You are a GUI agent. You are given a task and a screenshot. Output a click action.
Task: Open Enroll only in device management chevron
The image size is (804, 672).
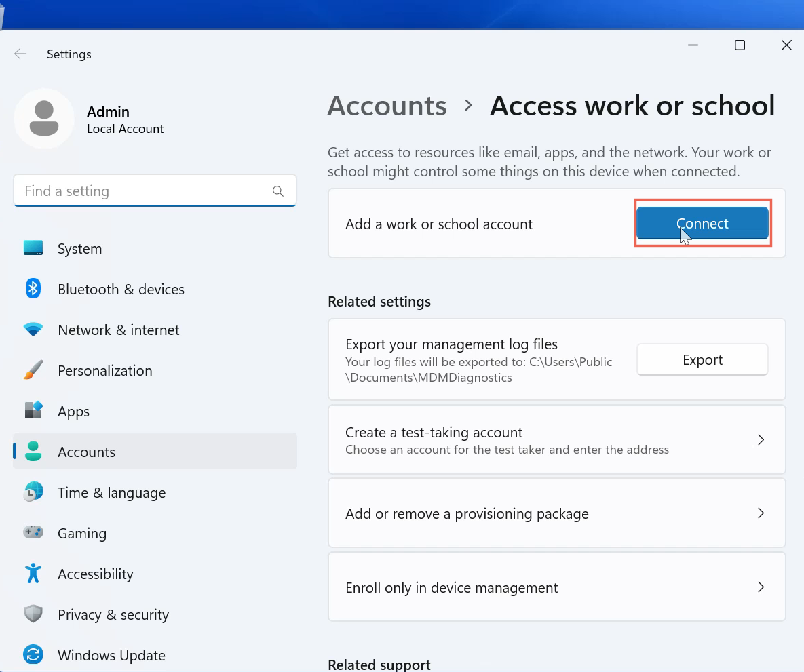[761, 587]
